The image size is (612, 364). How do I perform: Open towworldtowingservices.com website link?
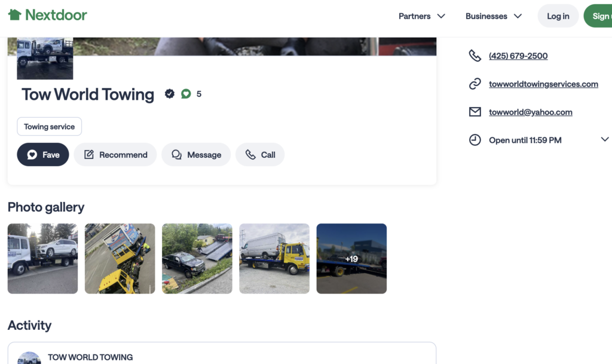pos(543,84)
